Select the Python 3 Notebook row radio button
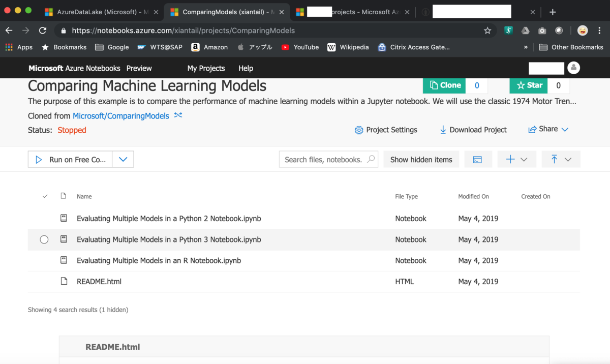Viewport: 610px width, 364px height. 44,239
